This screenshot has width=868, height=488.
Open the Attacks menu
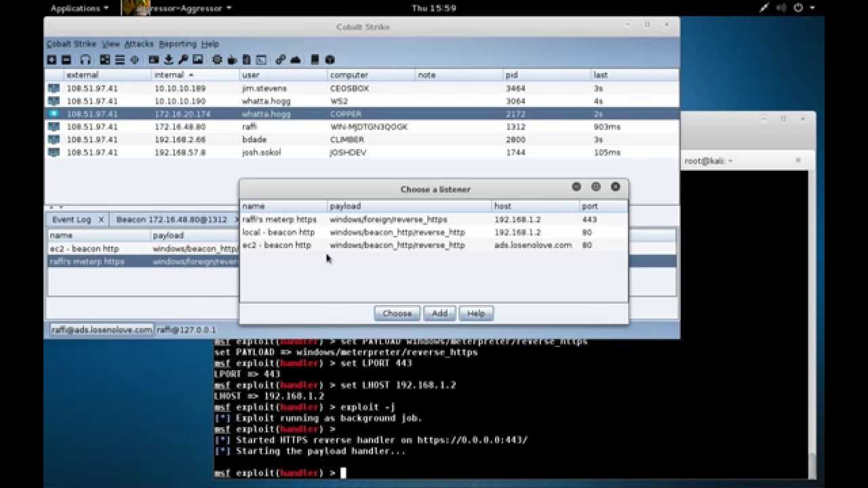click(139, 44)
